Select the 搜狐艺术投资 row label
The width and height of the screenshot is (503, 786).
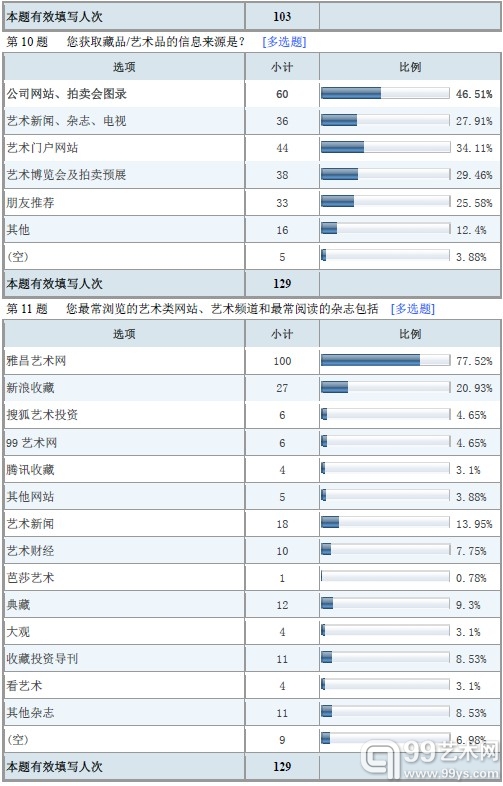pos(42,415)
